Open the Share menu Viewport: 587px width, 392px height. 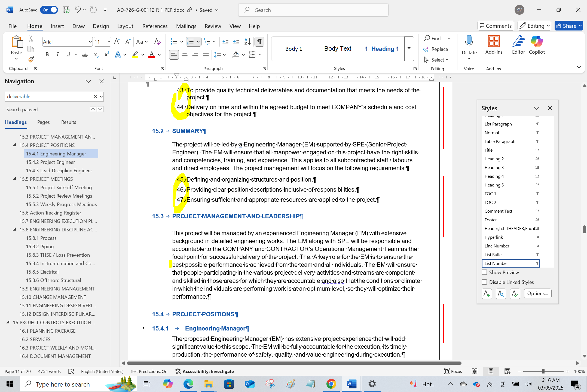coord(568,26)
